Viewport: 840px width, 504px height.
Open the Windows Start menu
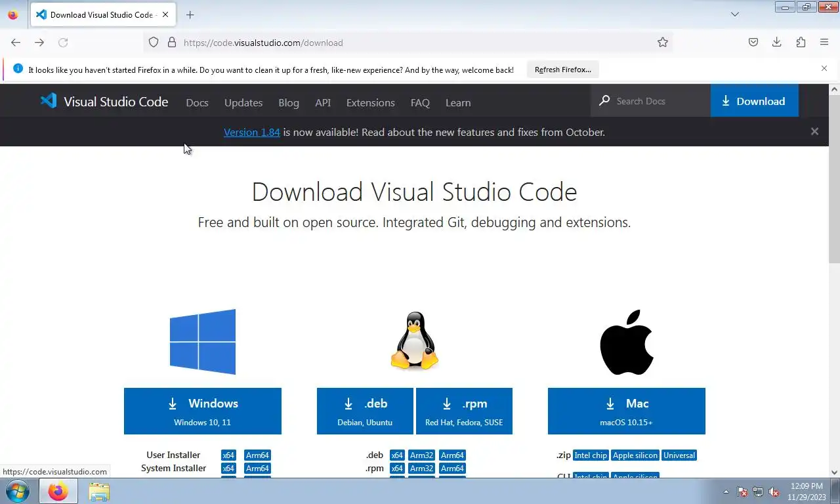[16, 492]
